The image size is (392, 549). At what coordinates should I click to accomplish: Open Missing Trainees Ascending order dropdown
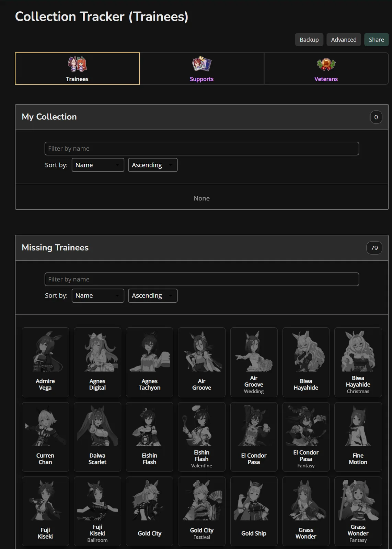(x=153, y=296)
